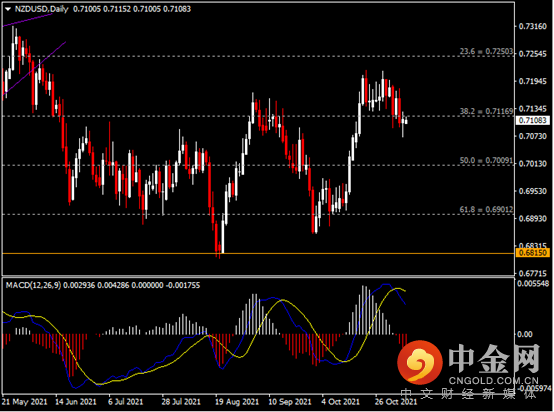Click the MACD 0.00 zero level label
554x412 pixels.
tap(525, 334)
